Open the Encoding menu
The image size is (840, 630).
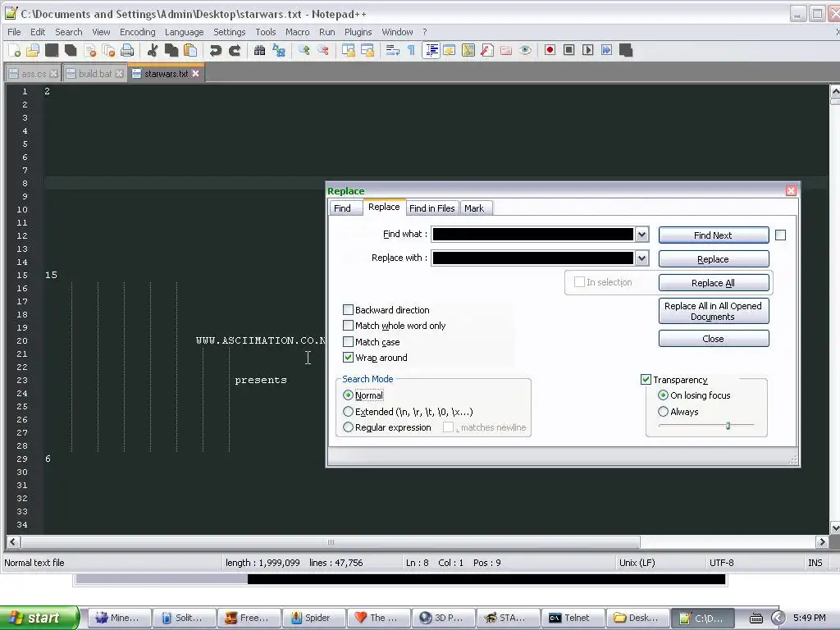[x=138, y=32]
